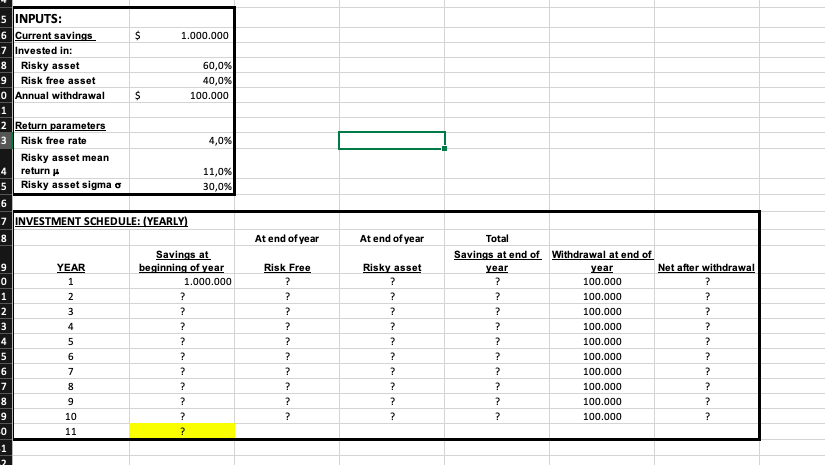Select the INVESTMENT SCHEDULE: (YEARLY) heading
Screen dimensions: 825x465
[101, 221]
